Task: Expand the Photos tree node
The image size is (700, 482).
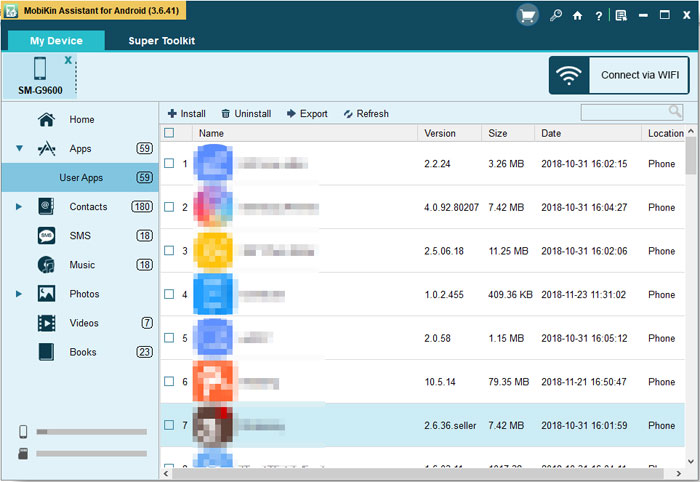Action: pyautogui.click(x=19, y=294)
